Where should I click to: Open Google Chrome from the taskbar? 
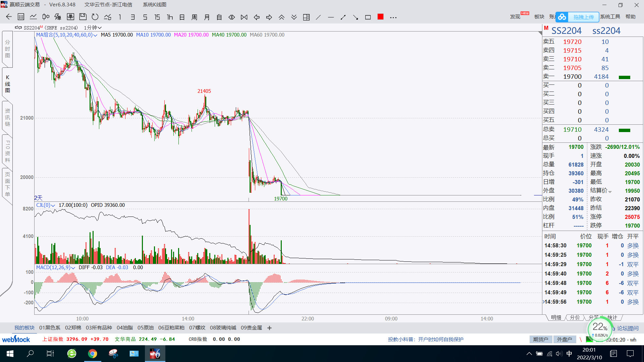93,354
